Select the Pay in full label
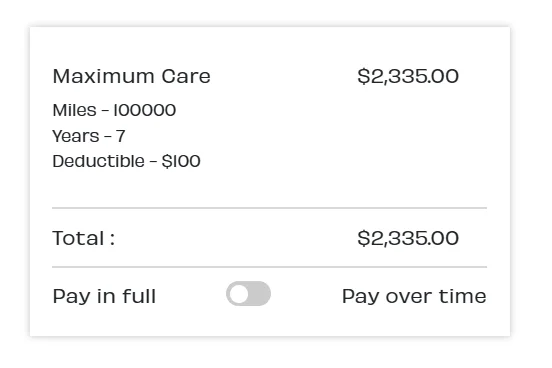552x368 pixels. [104, 296]
